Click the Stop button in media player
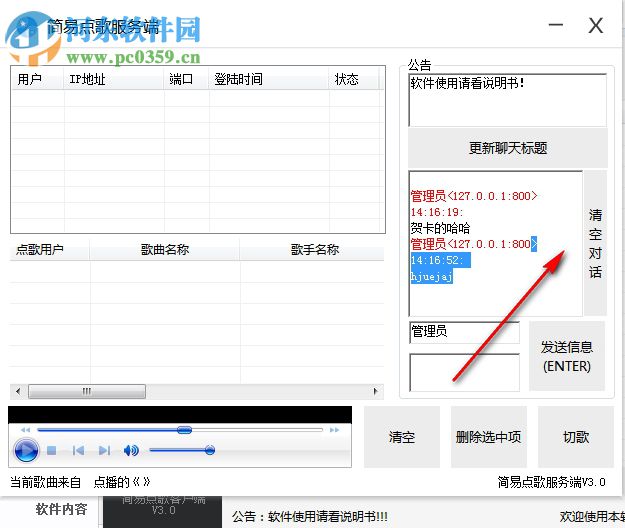The width and height of the screenshot is (625, 528). (x=51, y=450)
